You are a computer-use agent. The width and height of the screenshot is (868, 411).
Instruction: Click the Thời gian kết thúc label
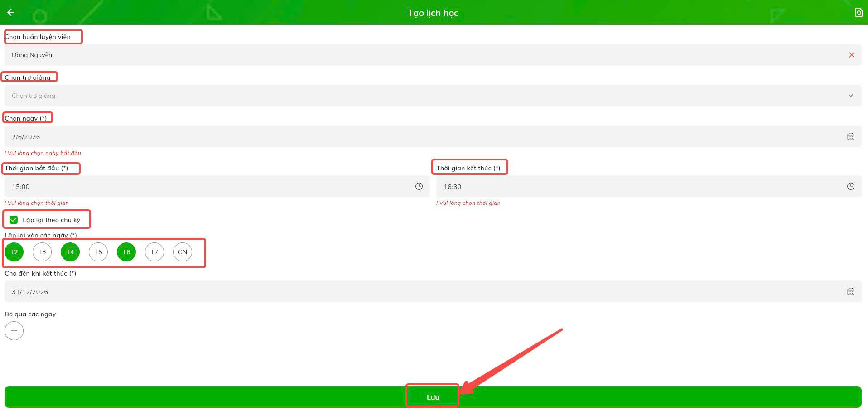click(x=468, y=168)
